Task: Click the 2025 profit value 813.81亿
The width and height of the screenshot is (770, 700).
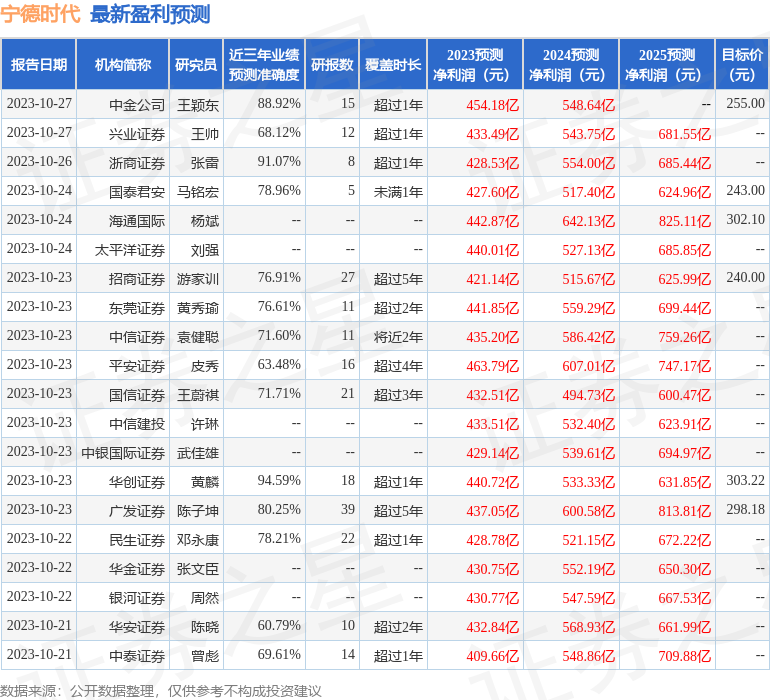Action: 685,510
